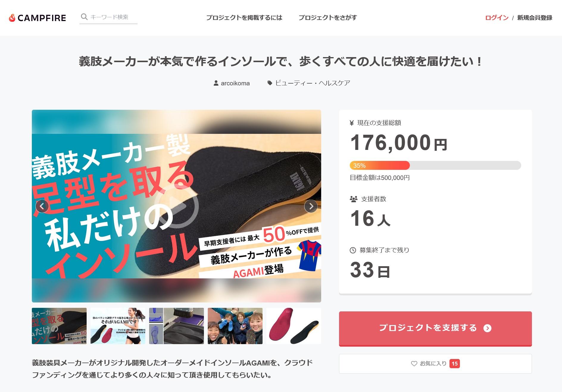Screen dimensions: 562x392
Task: Select the running woman thumbnail
Action: pos(118,326)
